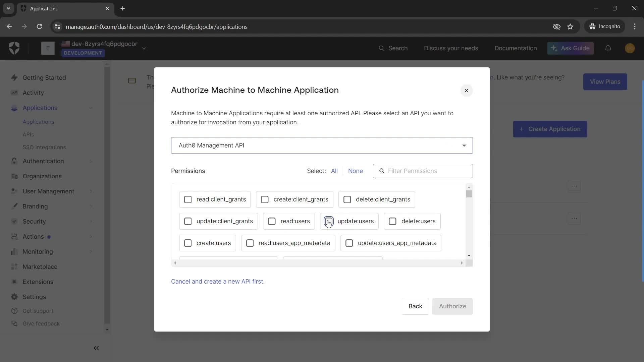The height and width of the screenshot is (362, 644).
Task: Open Discuss your needs in header
Action: (x=451, y=48)
